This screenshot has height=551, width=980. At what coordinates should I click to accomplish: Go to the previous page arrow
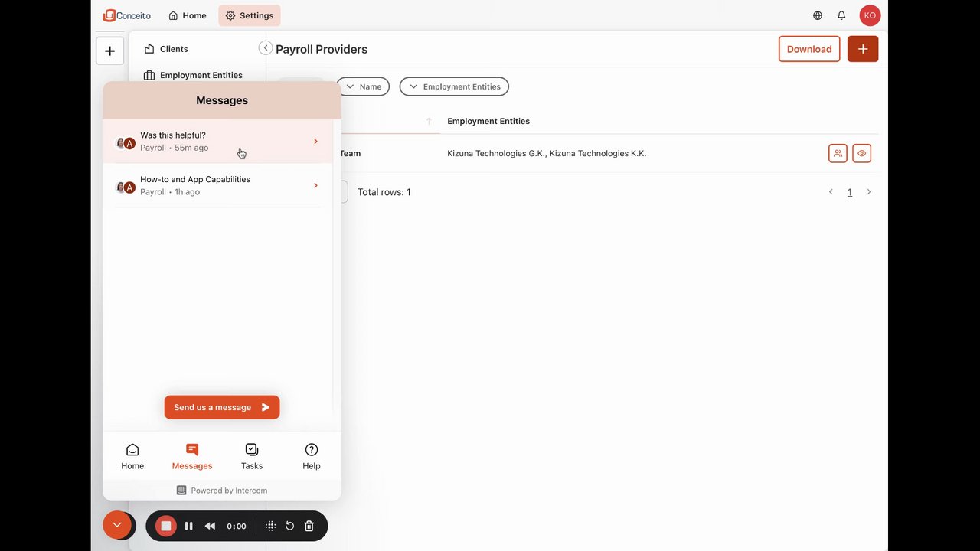click(831, 192)
